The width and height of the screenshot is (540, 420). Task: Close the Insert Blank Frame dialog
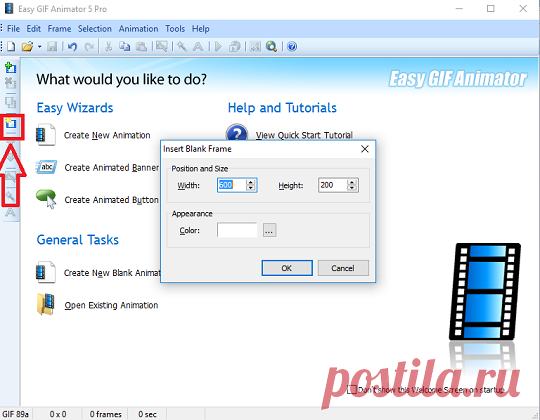point(365,149)
